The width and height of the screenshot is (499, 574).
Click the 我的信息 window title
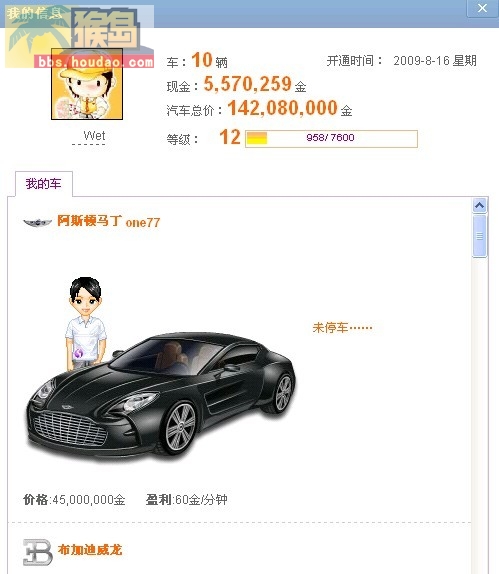pyautogui.click(x=34, y=13)
